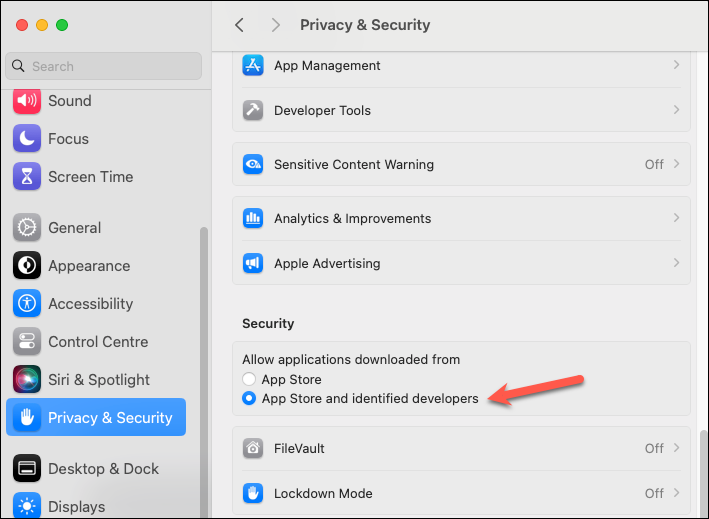This screenshot has height=519, width=709.
Task: Open the Sound settings pane
Action: coord(70,101)
